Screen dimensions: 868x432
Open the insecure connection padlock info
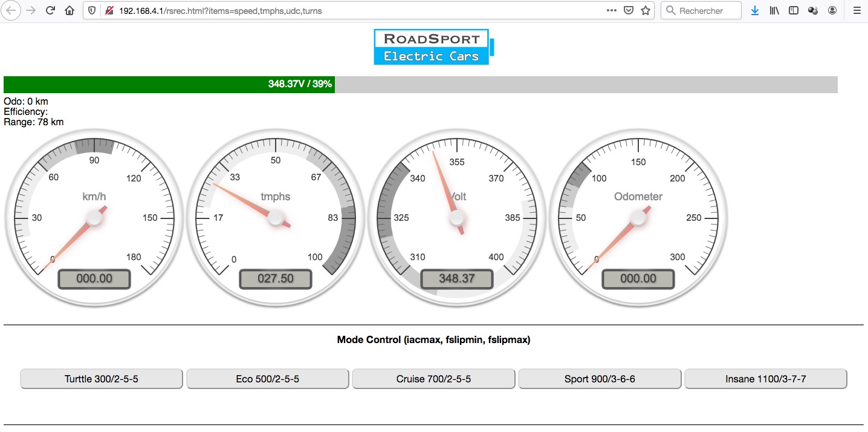click(x=109, y=10)
